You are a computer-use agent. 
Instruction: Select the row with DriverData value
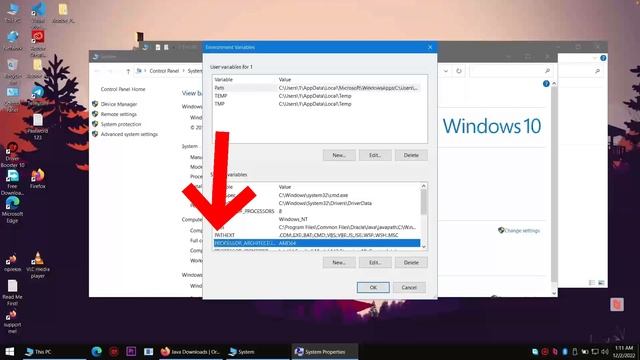pos(317,203)
